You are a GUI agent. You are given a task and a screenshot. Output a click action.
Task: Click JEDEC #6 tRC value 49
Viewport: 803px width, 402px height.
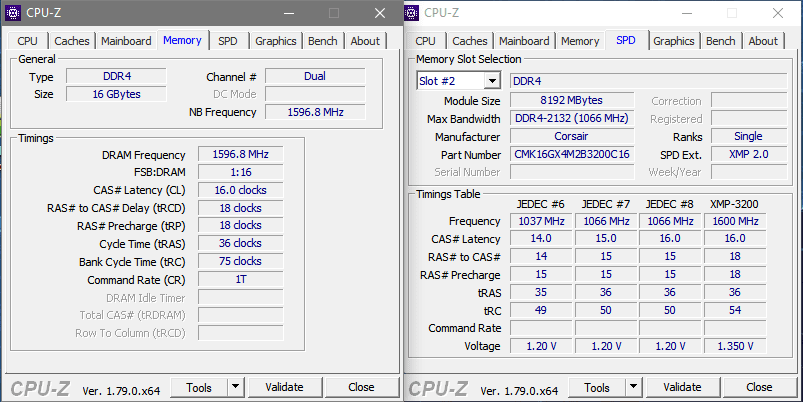pyautogui.click(x=541, y=310)
